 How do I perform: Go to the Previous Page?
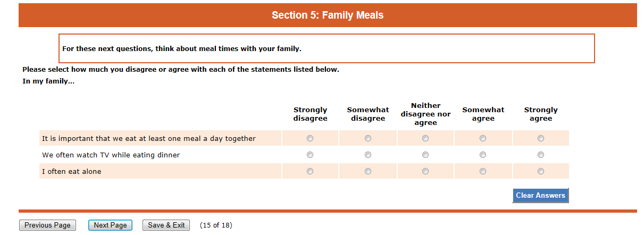[x=47, y=225]
